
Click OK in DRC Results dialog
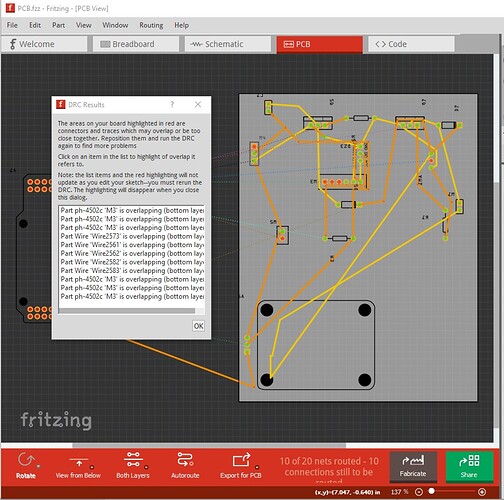[x=198, y=326]
